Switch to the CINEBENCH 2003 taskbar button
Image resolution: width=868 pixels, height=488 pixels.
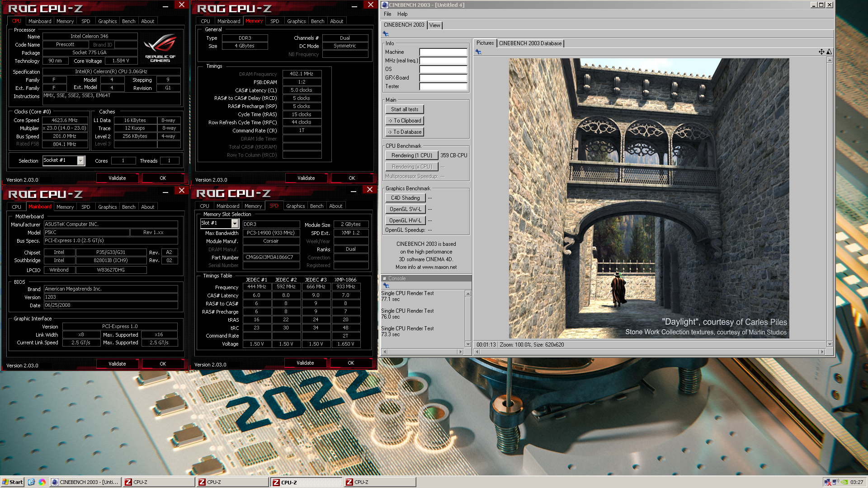(85, 482)
